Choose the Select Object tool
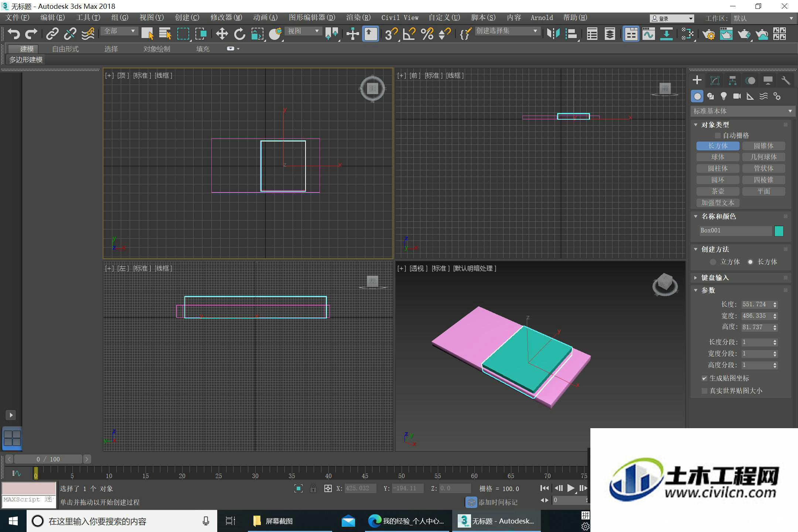This screenshot has width=798, height=532. (147, 34)
